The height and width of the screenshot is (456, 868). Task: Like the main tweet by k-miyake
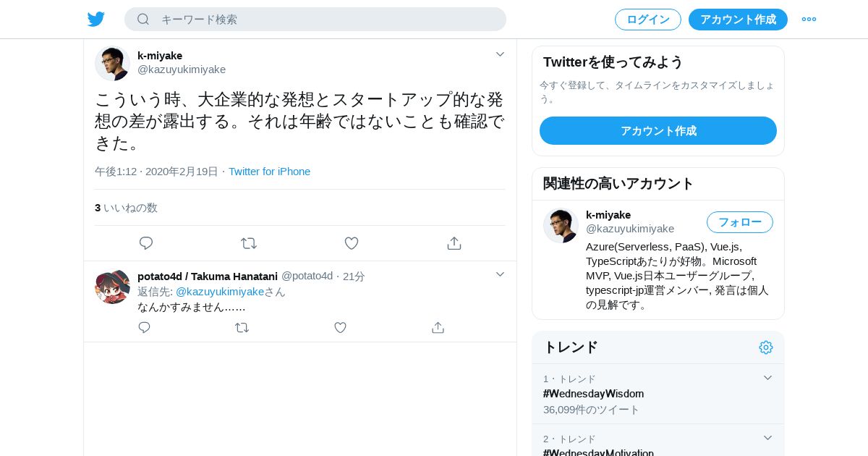click(x=352, y=243)
